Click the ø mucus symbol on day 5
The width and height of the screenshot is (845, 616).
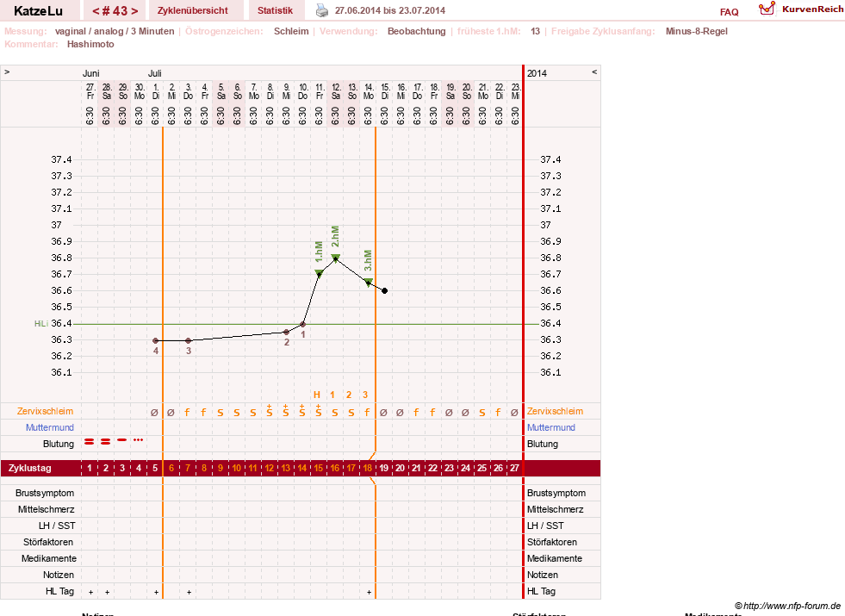click(x=155, y=413)
